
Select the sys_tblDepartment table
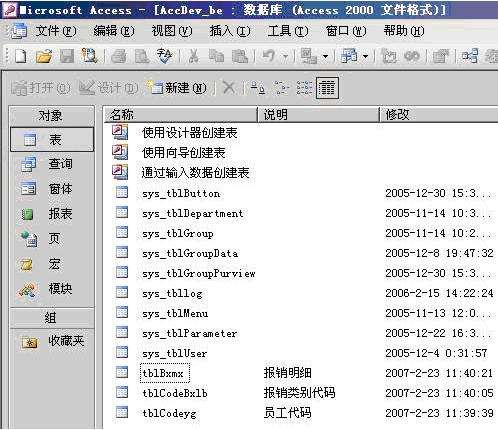pos(193,213)
